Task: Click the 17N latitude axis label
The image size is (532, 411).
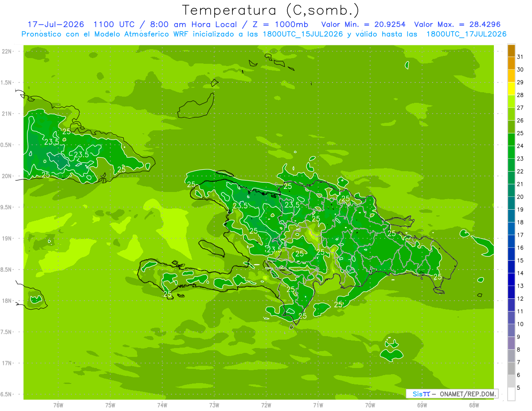Action: click(x=6, y=363)
